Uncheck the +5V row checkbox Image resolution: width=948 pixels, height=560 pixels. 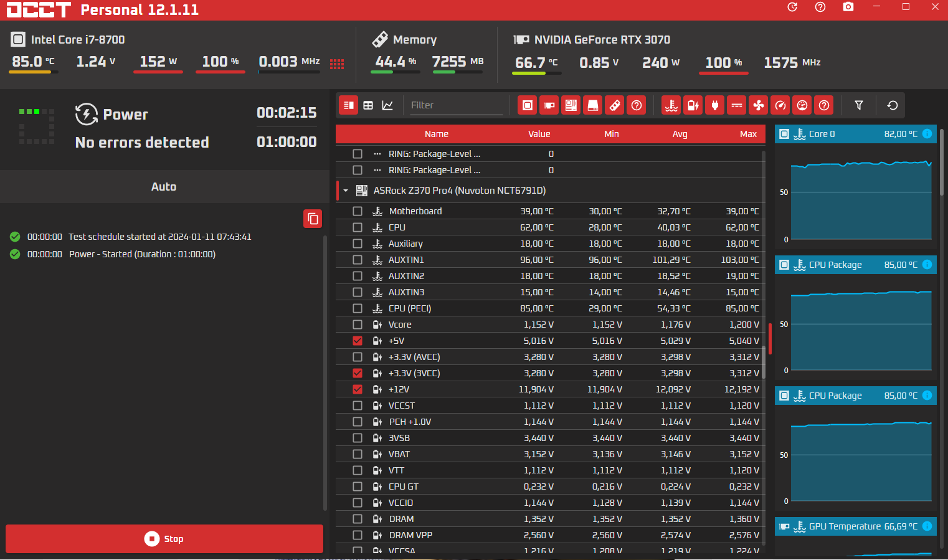tap(358, 341)
